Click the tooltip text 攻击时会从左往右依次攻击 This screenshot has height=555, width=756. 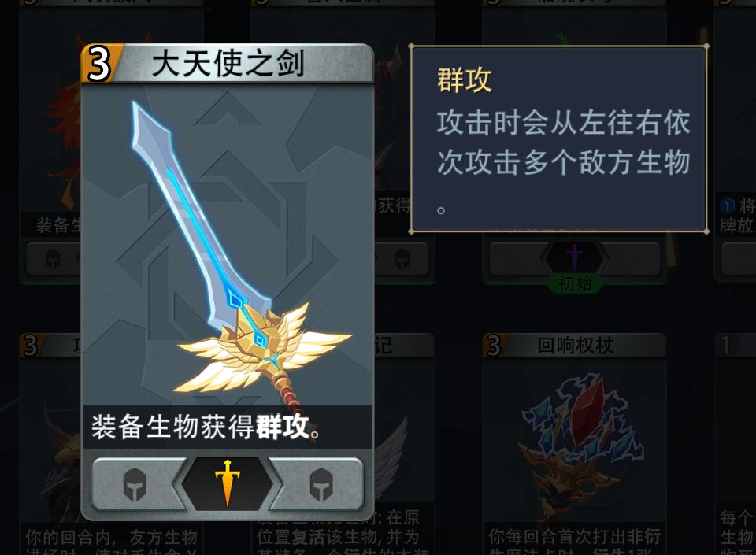563,142
